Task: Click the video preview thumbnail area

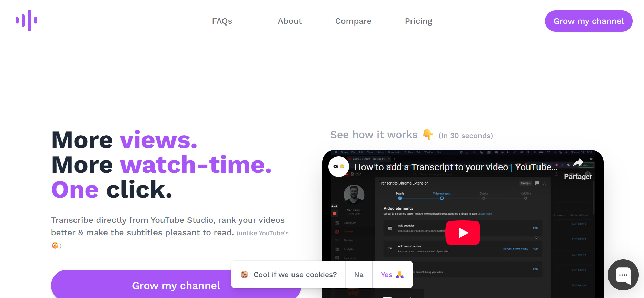Action: (463, 224)
